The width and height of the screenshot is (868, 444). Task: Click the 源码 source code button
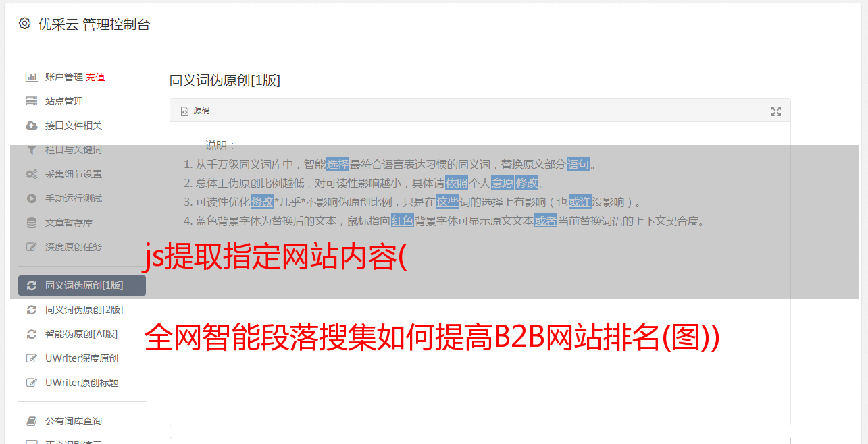(x=195, y=111)
